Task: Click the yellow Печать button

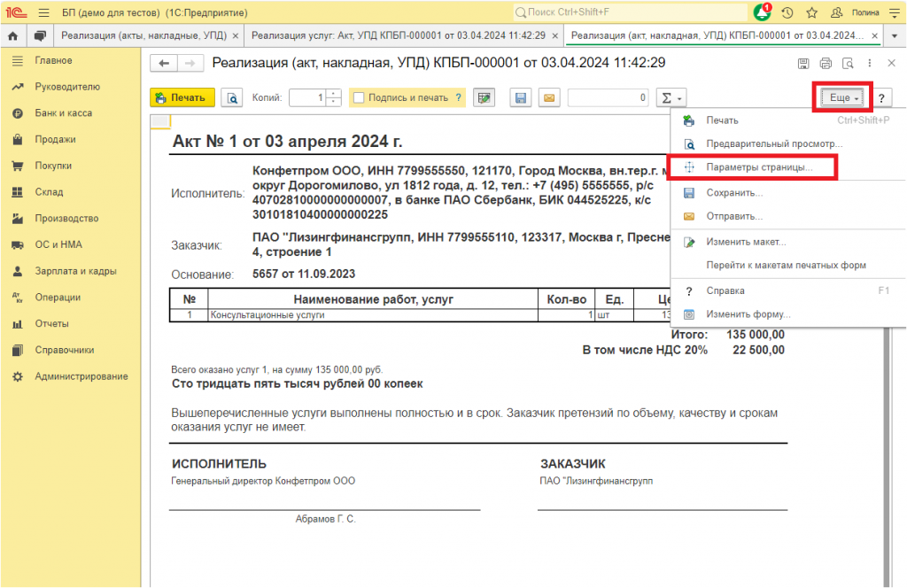Action: [182, 97]
